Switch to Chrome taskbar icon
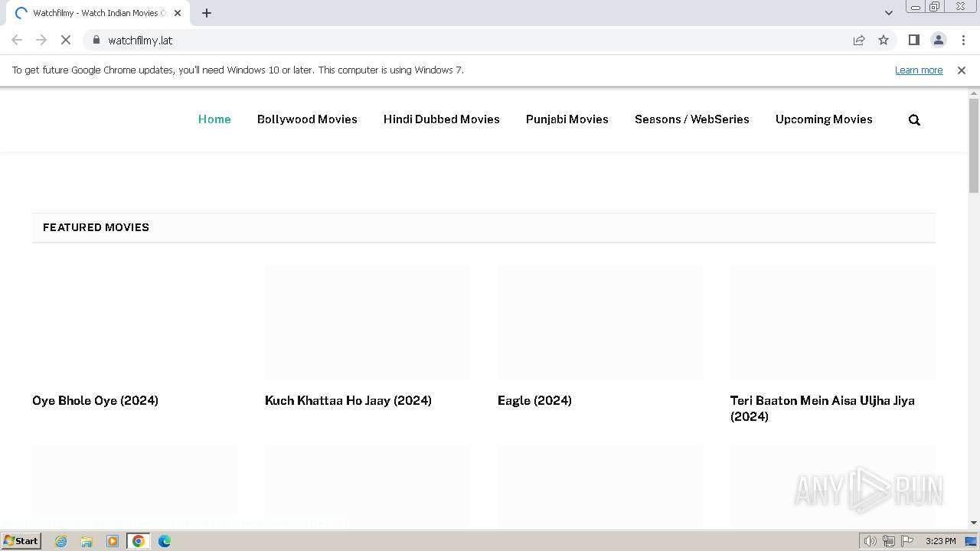The height and width of the screenshot is (551, 980). click(x=139, y=541)
